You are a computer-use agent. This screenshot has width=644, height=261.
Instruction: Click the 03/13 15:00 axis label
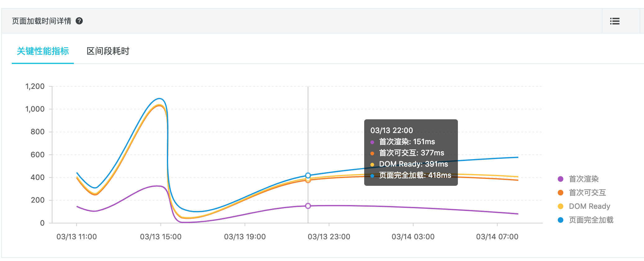[x=161, y=237]
